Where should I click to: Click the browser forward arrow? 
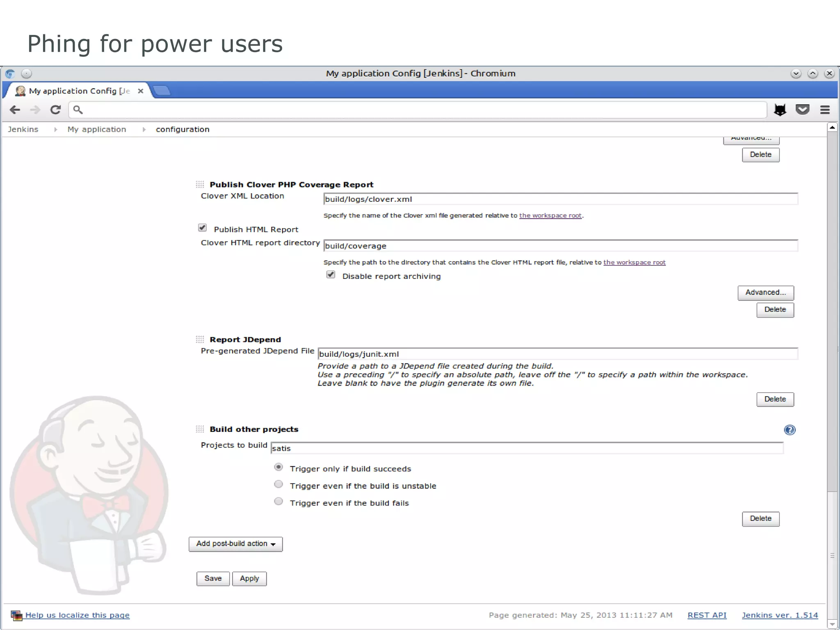click(x=35, y=110)
